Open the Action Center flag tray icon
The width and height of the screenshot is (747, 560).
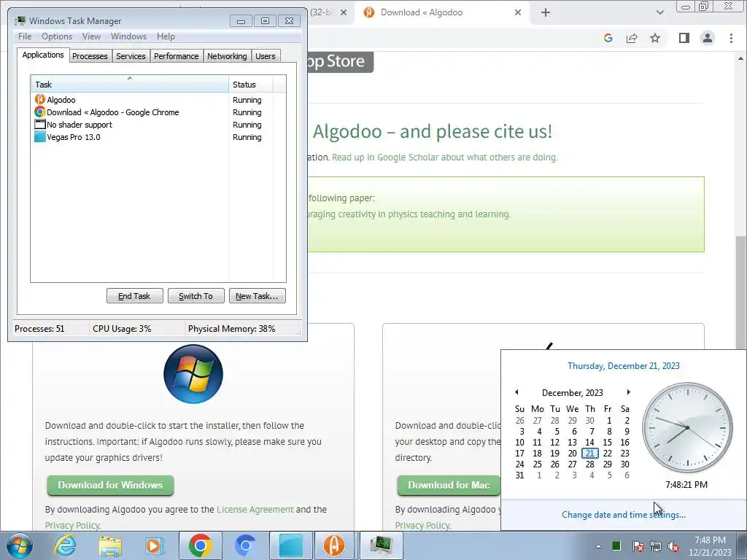click(638, 546)
